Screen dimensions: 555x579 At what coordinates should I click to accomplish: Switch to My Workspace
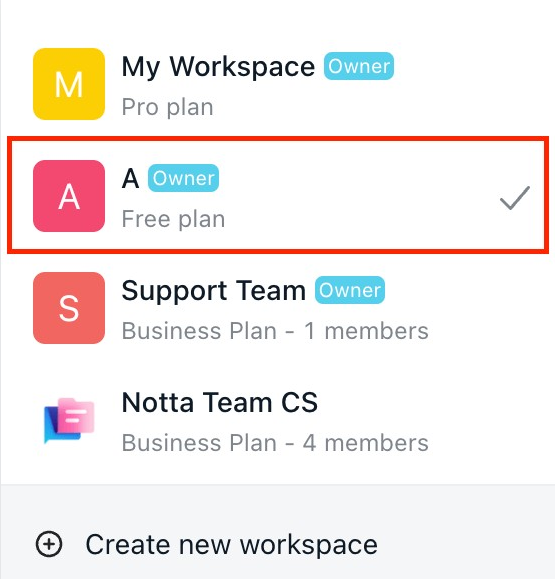pyautogui.click(x=218, y=67)
